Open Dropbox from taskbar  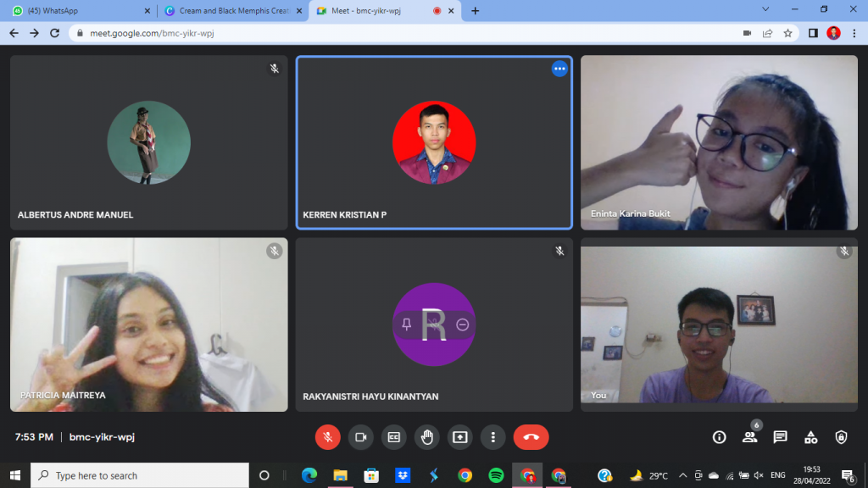403,475
